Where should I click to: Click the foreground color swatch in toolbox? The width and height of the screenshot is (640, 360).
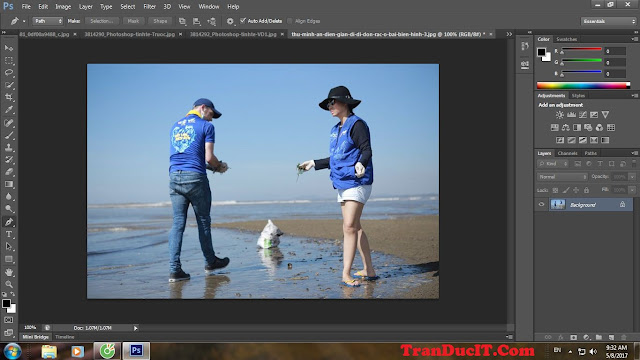(x=6, y=304)
